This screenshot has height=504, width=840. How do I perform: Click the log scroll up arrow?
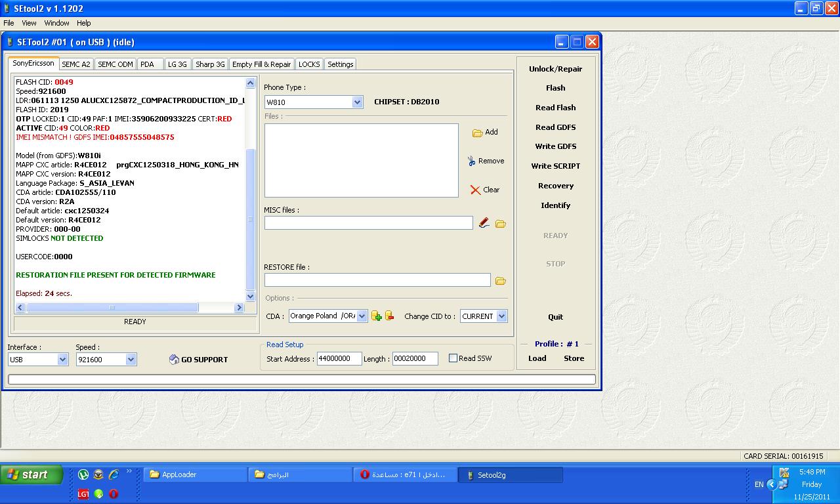pos(250,83)
